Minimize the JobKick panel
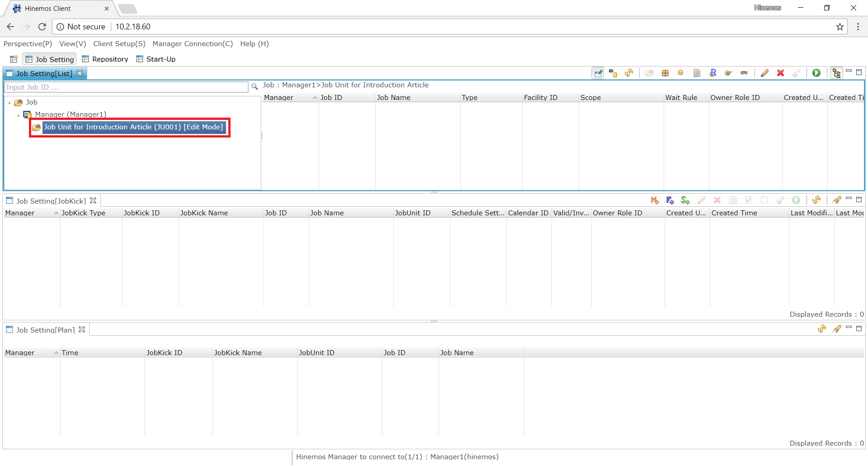This screenshot has height=466, width=868. (x=849, y=199)
